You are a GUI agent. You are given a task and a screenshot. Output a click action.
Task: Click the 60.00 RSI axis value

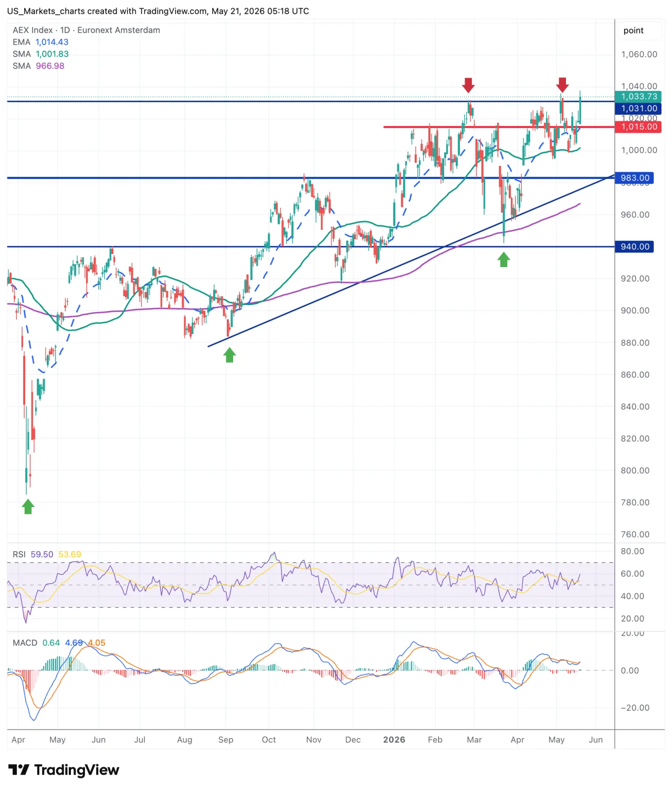[x=633, y=574]
